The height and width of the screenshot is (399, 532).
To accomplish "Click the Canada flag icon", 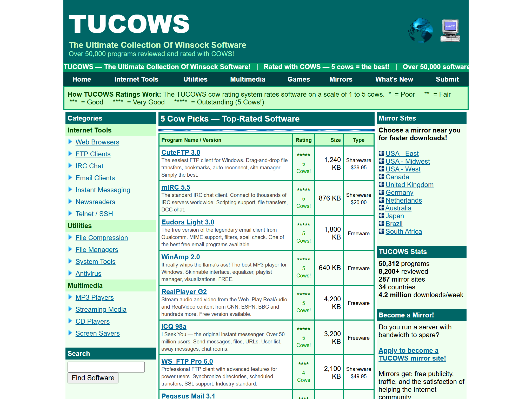I will point(381,177).
